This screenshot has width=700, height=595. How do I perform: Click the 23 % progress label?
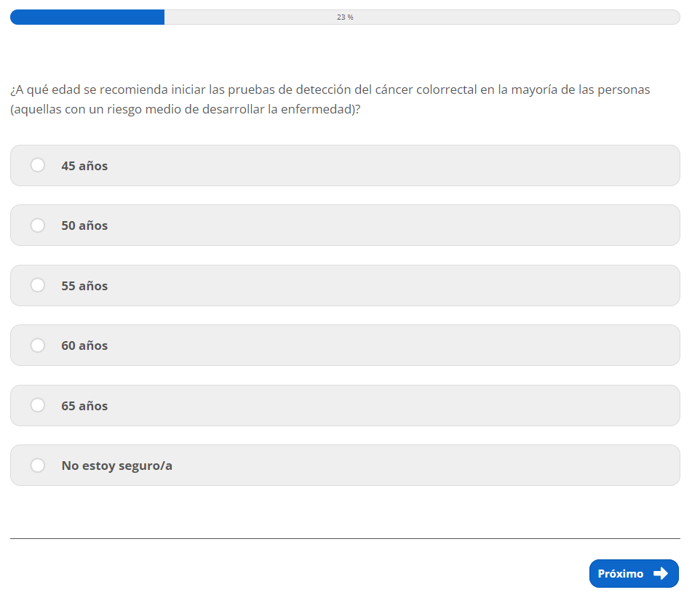(345, 17)
